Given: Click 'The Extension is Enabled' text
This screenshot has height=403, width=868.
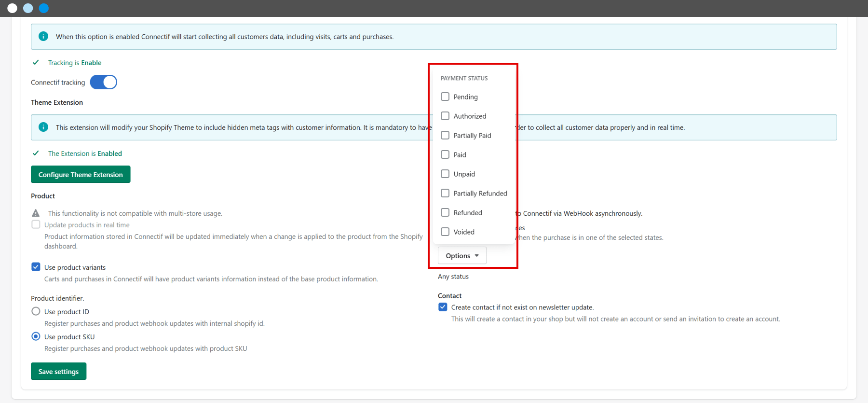Looking at the screenshot, I should tap(85, 153).
